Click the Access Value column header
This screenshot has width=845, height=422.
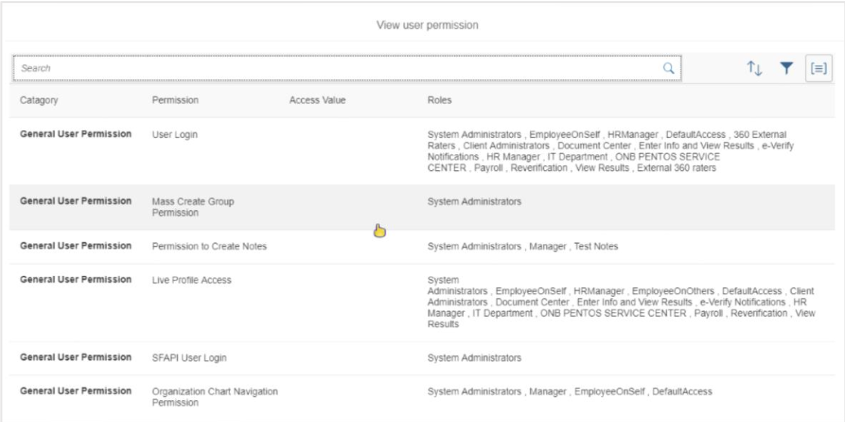pos(317,100)
